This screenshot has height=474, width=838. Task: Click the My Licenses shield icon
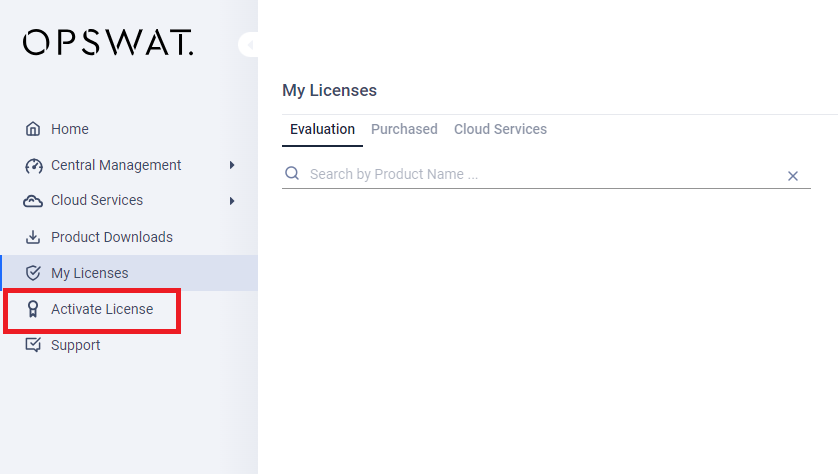click(33, 273)
